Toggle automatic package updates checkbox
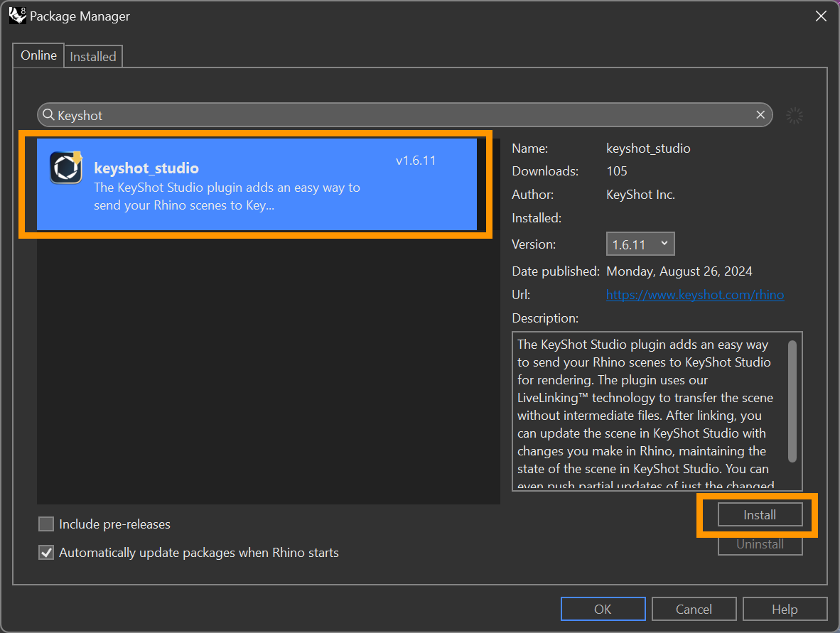This screenshot has height=633, width=840. tap(46, 552)
